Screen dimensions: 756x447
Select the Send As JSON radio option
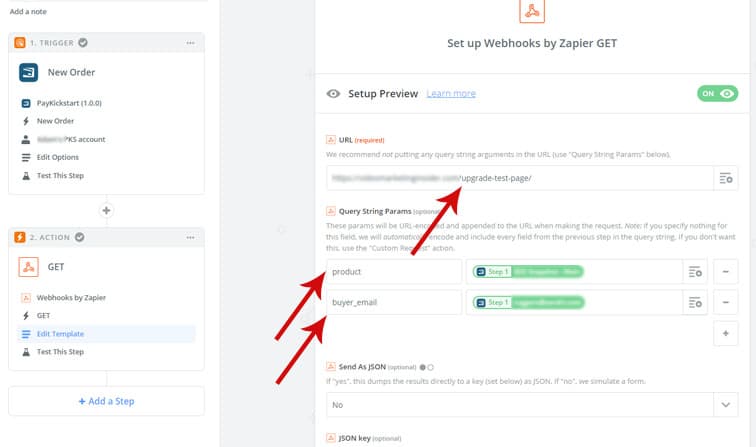pos(431,367)
